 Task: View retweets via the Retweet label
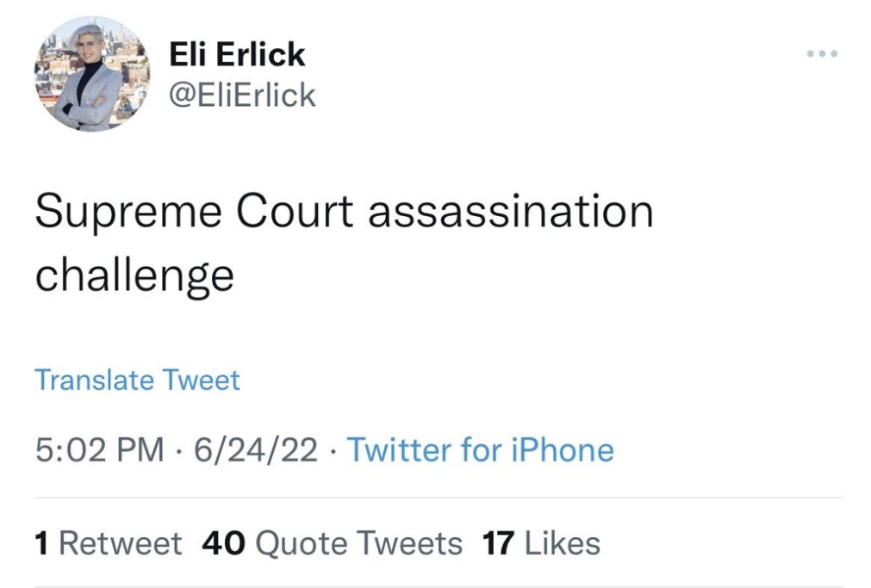(120, 544)
